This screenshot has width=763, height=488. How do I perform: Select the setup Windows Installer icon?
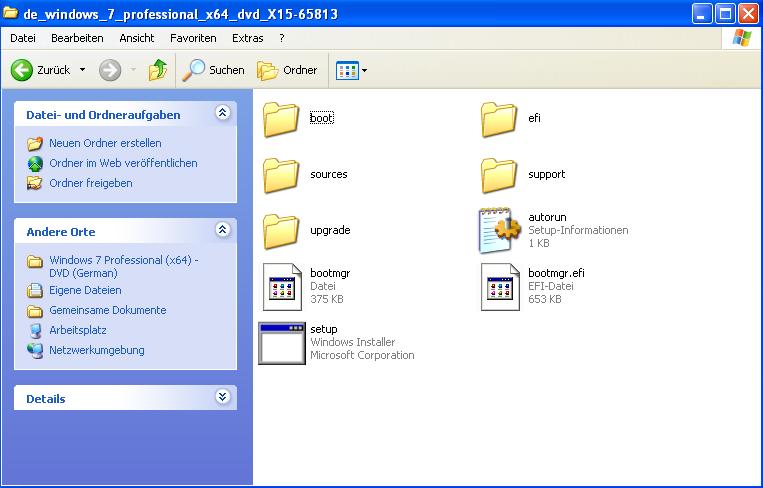282,343
